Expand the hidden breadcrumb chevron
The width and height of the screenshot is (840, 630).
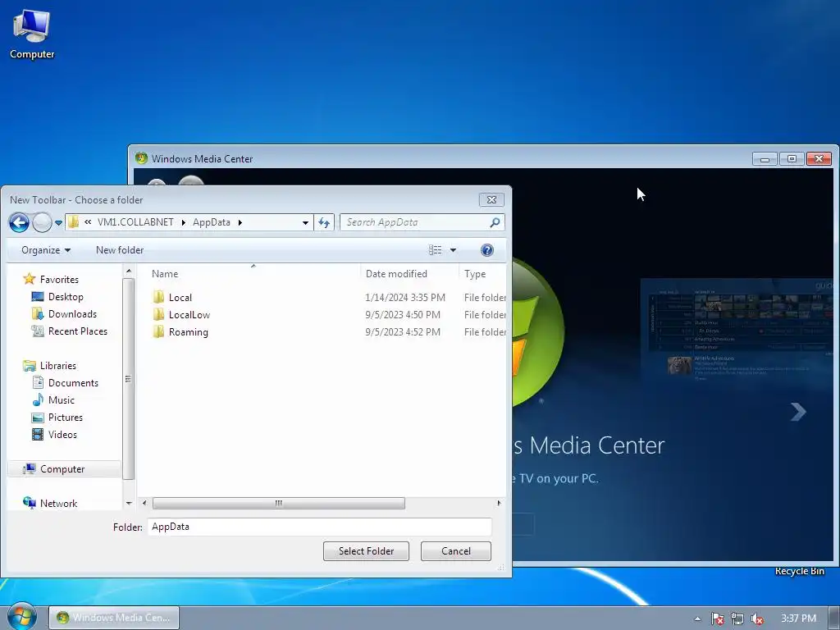coord(88,221)
